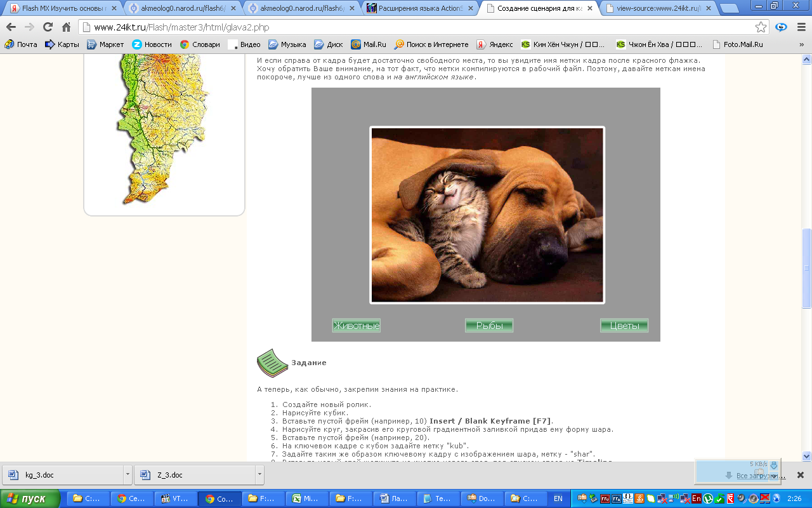812x508 pixels.
Task: Click the EN language indicator in the taskbar
Action: pos(558,498)
